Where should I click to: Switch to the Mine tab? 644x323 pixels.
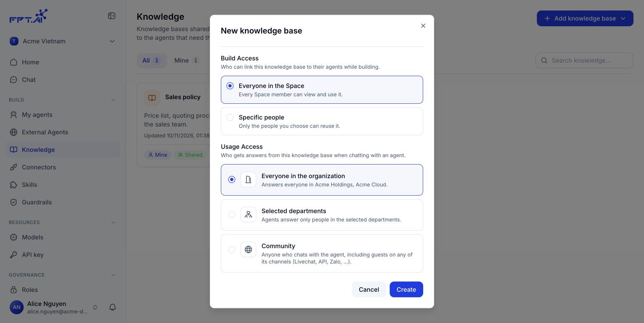point(187,60)
